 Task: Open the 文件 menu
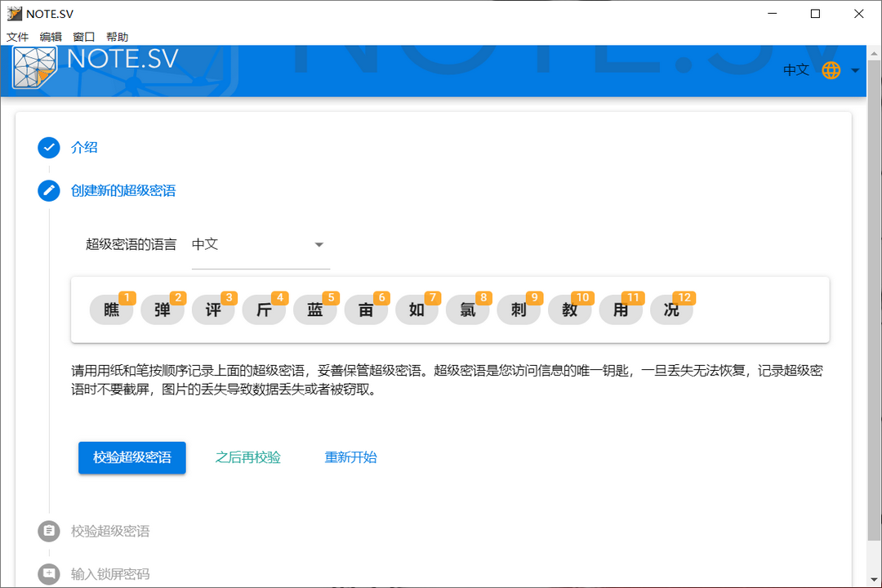[17, 37]
